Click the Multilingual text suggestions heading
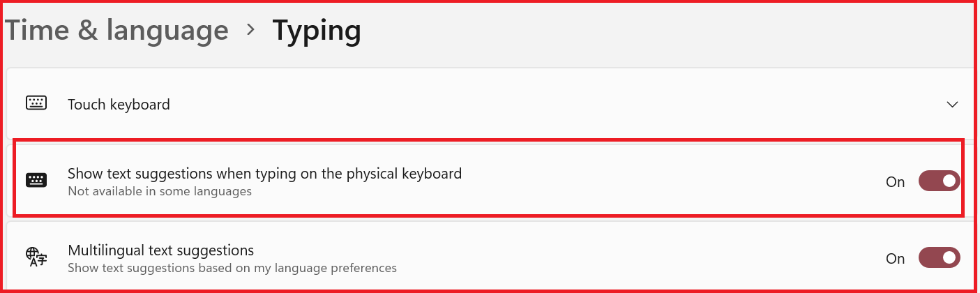This screenshot has height=293, width=980. point(160,250)
